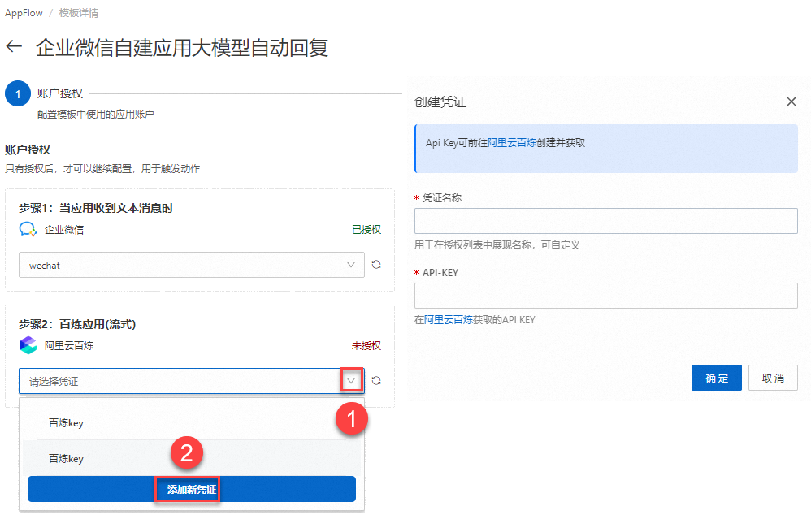This screenshot has width=811, height=532.
Task: Expand the 请选择凭证 dropdown arrow
Action: [x=351, y=380]
